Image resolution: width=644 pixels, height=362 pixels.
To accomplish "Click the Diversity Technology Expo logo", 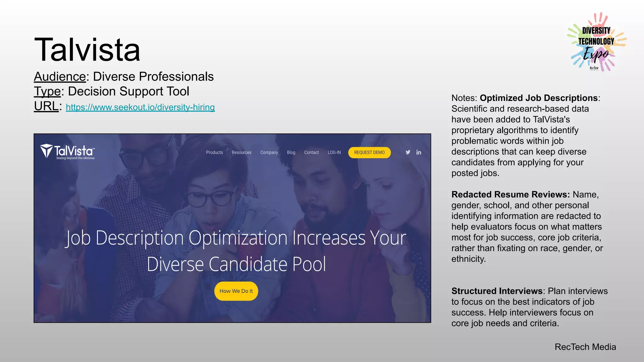I will click(597, 42).
